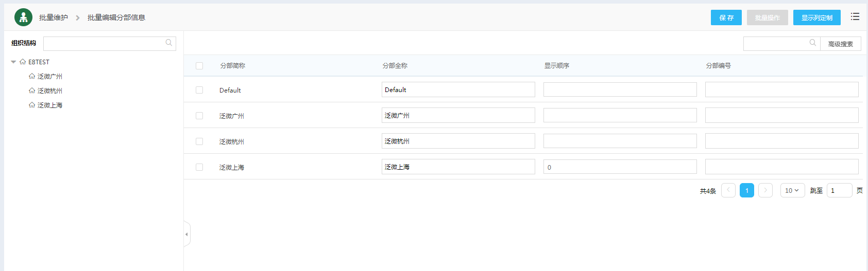
Task: Go to previous page arrow
Action: pos(728,190)
